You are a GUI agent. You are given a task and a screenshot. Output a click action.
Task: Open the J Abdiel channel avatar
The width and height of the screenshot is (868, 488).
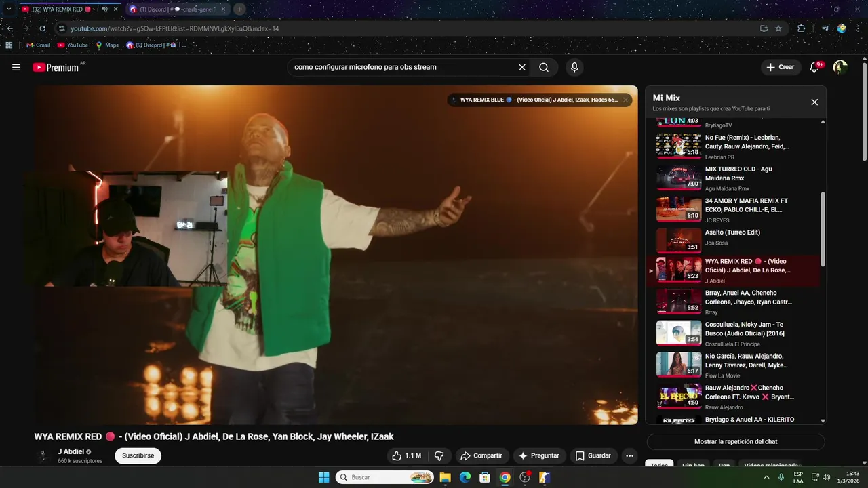44,455
